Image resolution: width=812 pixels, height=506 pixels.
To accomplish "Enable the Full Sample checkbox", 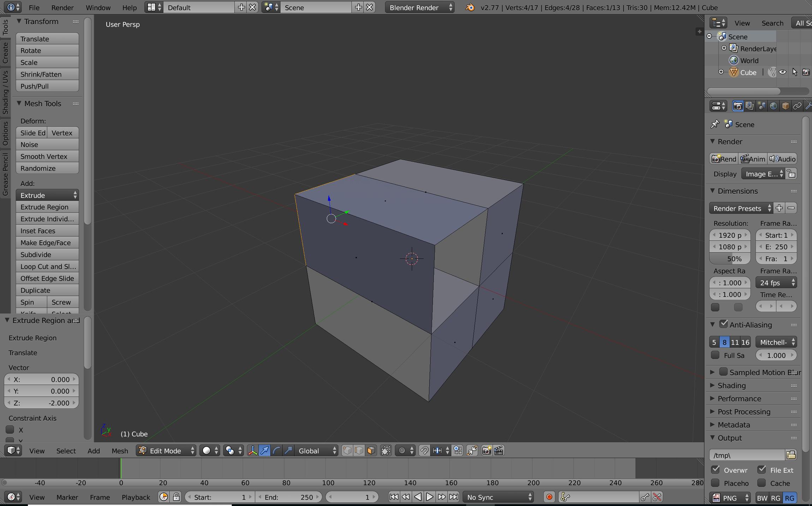I will click(x=715, y=355).
